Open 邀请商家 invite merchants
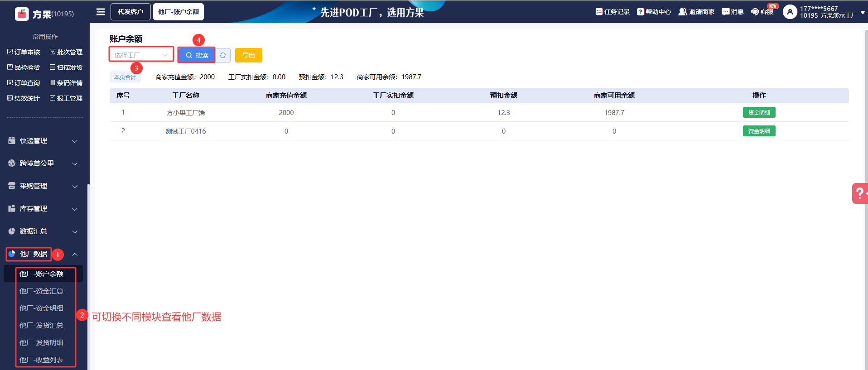Image resolution: width=868 pixels, height=370 pixels. [696, 12]
